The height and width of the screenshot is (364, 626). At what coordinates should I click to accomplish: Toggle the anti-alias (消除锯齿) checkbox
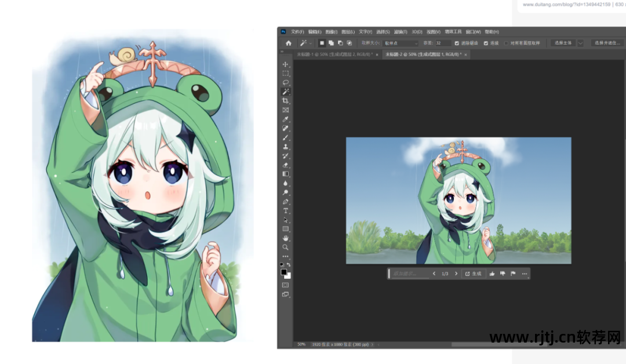457,43
